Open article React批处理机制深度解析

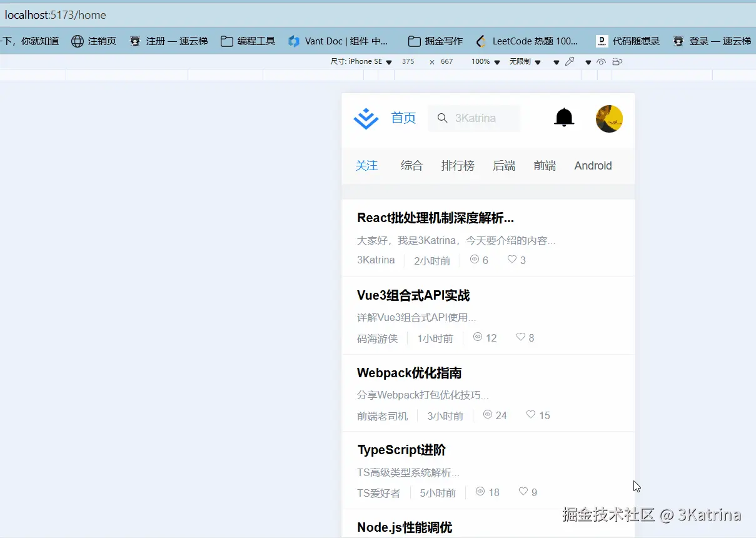435,218
